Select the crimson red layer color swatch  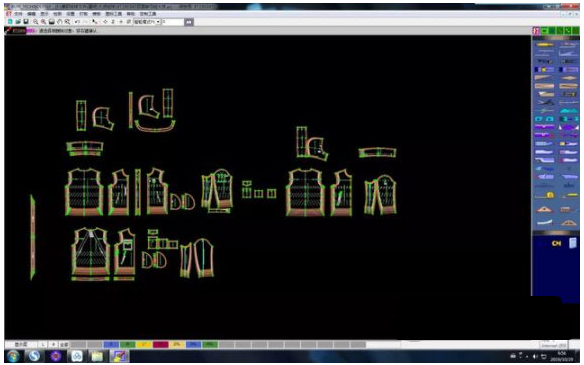160,345
